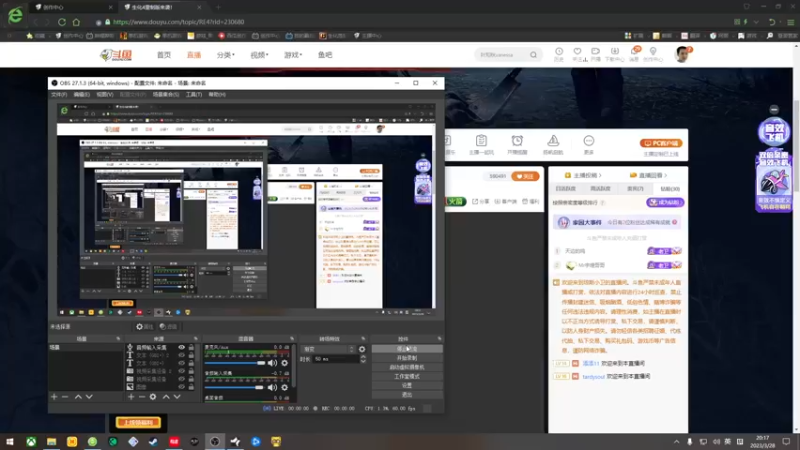Click the Douyu search magnifier icon
The width and height of the screenshot is (800, 450).
(x=533, y=55)
